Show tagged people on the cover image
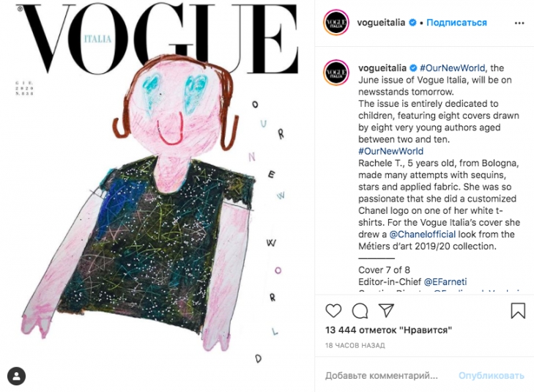 click(x=16, y=377)
